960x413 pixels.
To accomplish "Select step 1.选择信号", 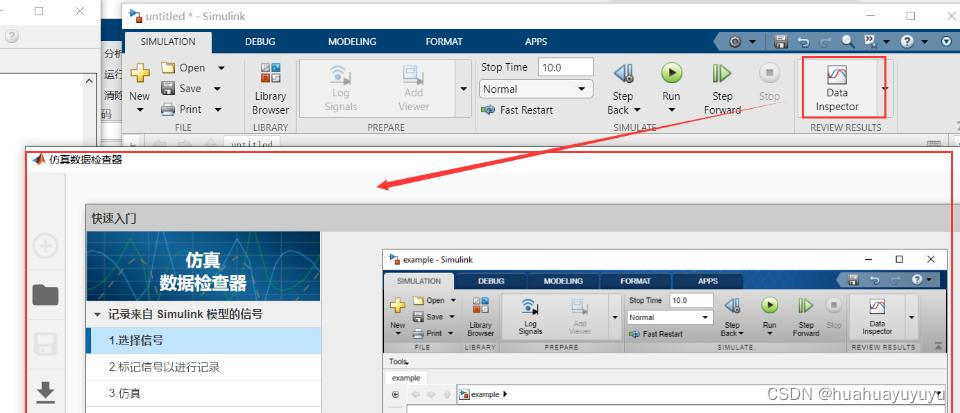I will click(203, 341).
